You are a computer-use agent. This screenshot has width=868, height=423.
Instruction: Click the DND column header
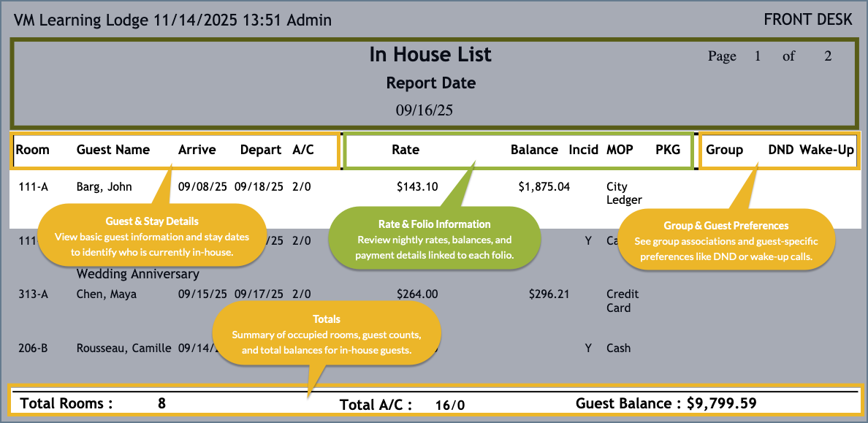(x=781, y=150)
